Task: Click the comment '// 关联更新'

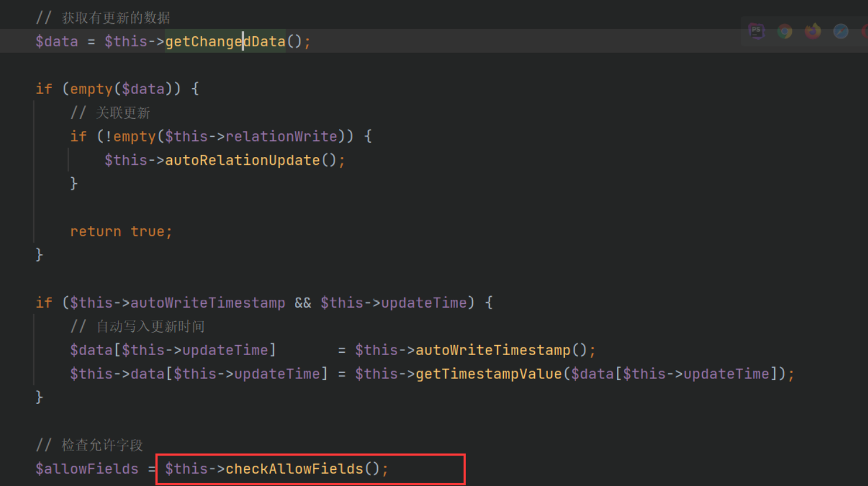Action: 110,113
